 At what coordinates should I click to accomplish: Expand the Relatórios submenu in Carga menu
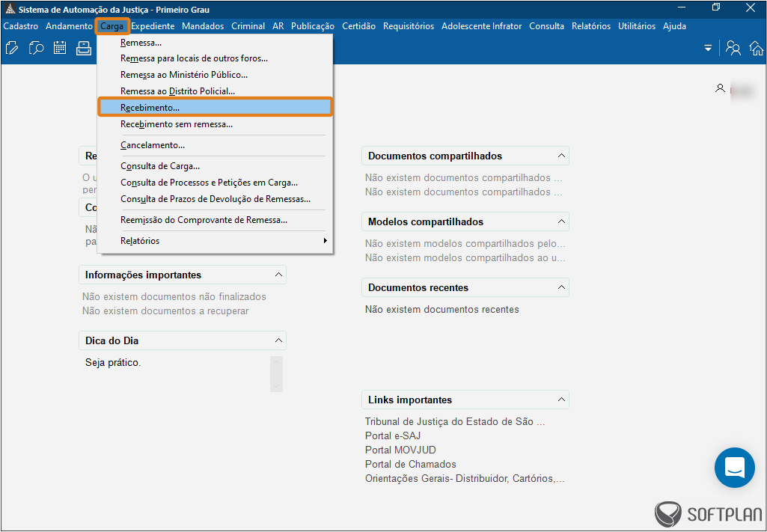click(x=216, y=241)
